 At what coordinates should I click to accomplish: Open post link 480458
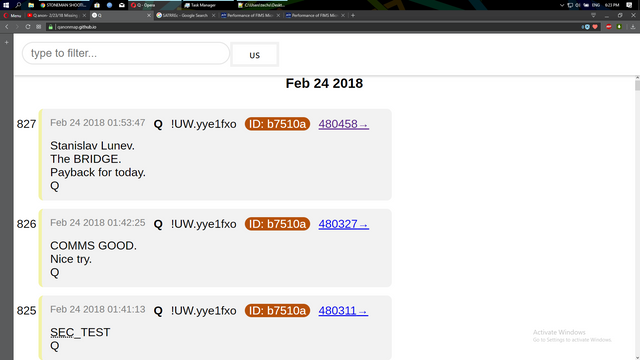(344, 124)
